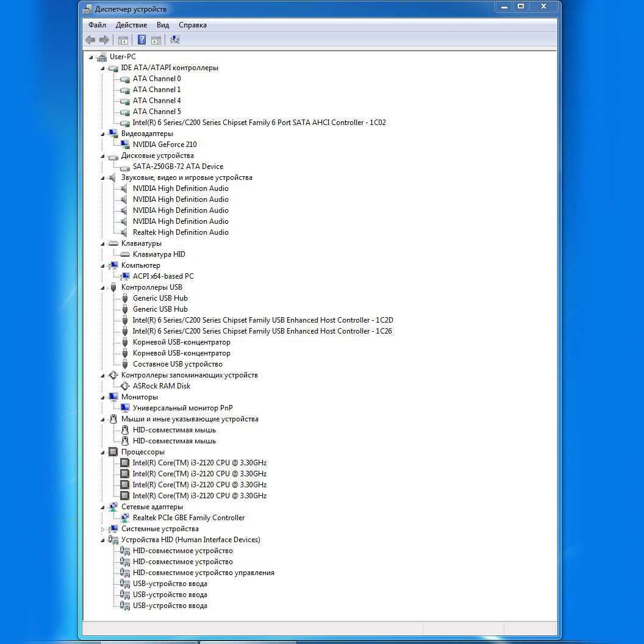Click the Процессоры category chip icon
Screen dimensions: 644x644
(113, 452)
